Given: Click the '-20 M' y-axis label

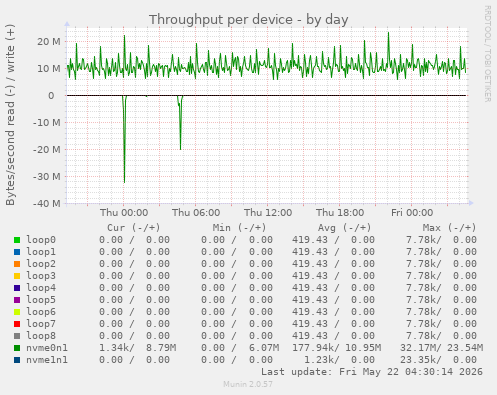Looking at the screenshot, I should [47, 150].
